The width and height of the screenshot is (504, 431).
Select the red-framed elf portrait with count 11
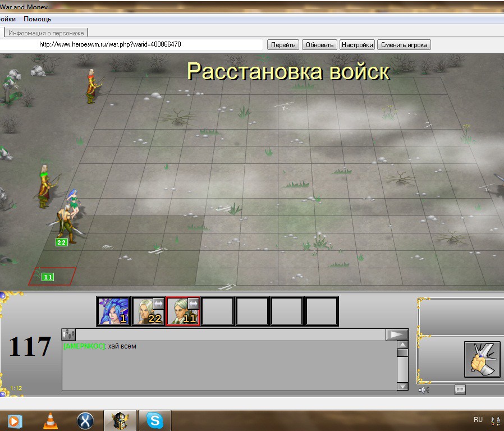point(183,311)
